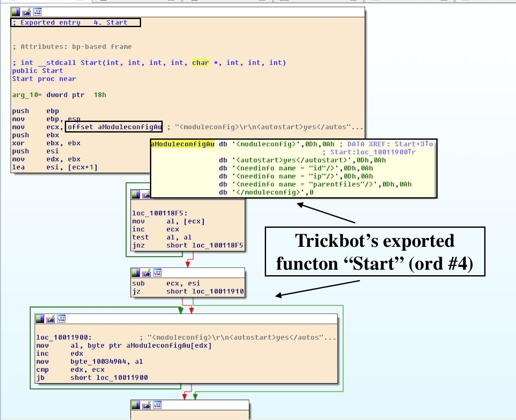This screenshot has width=516, height=420.
Task: Select 'mov al, [ecx]' instruction
Action: pos(169,221)
